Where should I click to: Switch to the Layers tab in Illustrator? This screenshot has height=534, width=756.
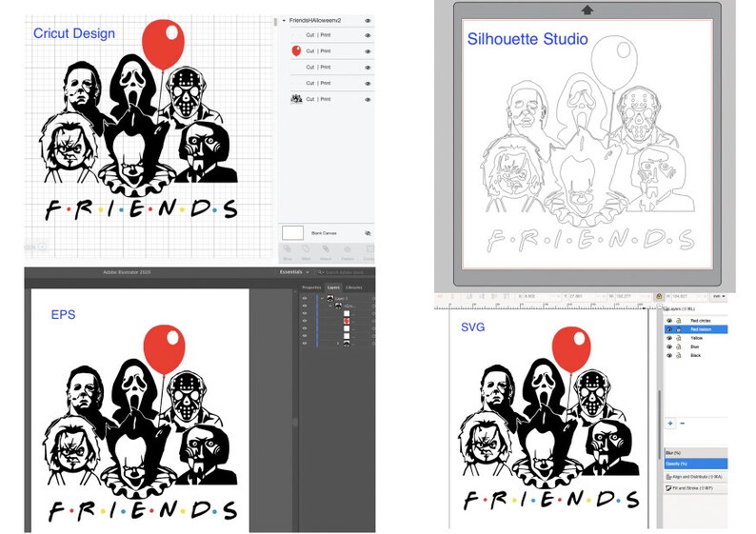[x=333, y=287]
